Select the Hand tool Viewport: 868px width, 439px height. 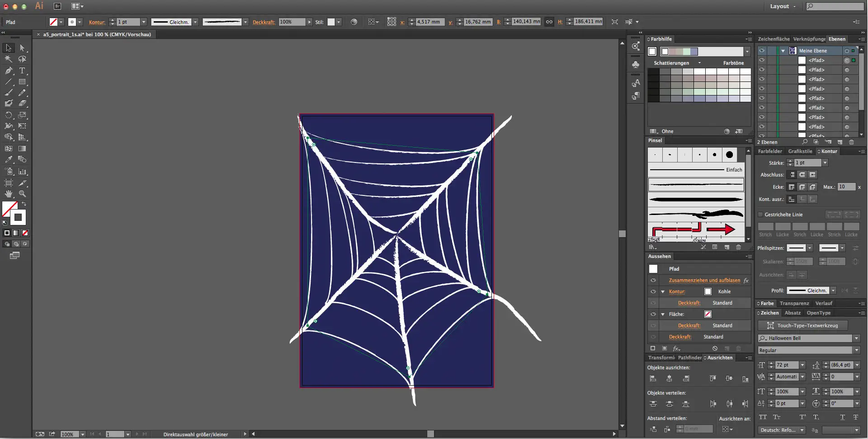9,194
